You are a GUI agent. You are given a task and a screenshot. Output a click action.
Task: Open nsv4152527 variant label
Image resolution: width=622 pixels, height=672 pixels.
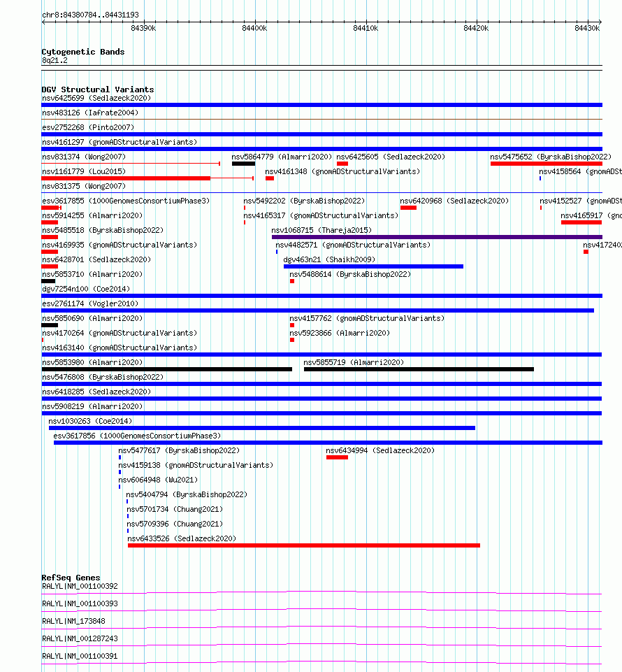coord(581,201)
